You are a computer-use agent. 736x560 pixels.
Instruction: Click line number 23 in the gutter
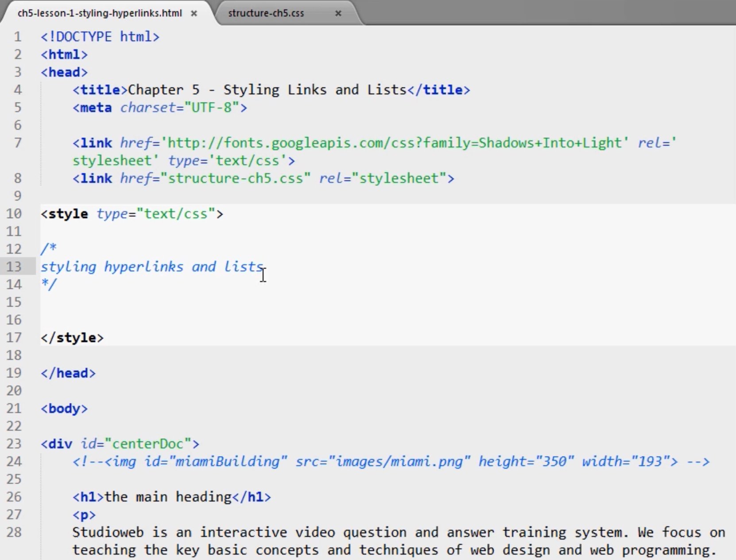click(x=14, y=444)
